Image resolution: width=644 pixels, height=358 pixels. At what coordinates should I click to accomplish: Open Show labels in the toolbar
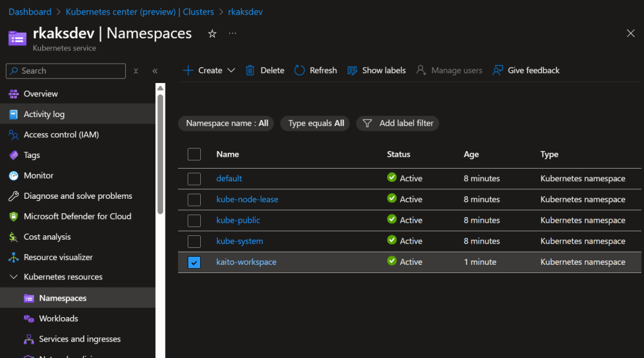coord(376,70)
